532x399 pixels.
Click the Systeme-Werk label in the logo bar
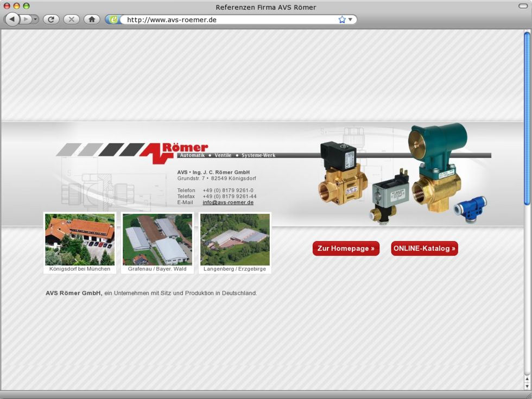(x=258, y=155)
